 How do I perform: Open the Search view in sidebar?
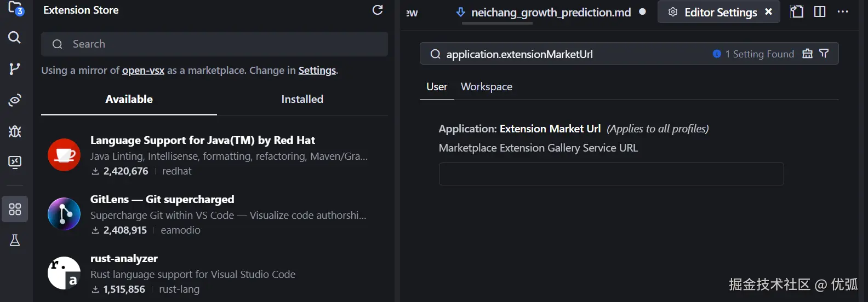15,37
